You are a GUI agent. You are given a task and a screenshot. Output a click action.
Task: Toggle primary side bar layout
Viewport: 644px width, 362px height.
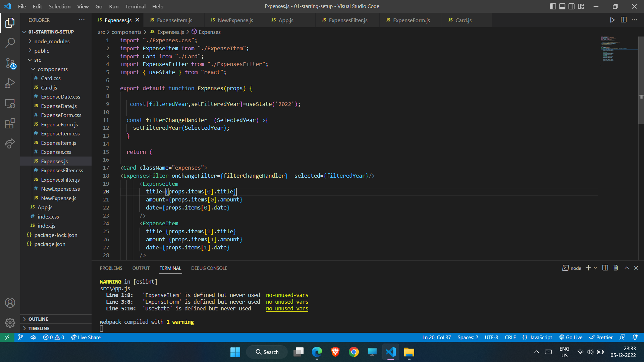pos(553,6)
